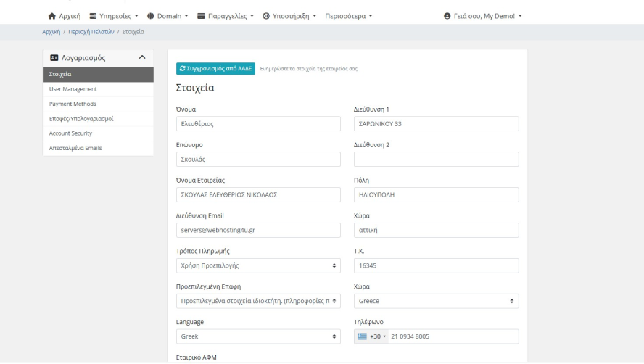644x364 pixels.
Task: Click the ID card icon beside Λογαριασμός
Action: tap(54, 58)
